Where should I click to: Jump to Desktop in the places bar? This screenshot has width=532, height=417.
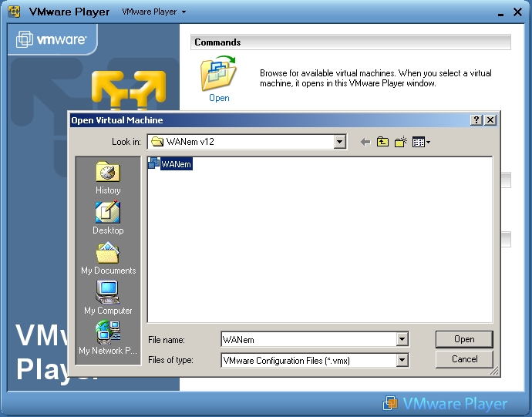pos(108,218)
